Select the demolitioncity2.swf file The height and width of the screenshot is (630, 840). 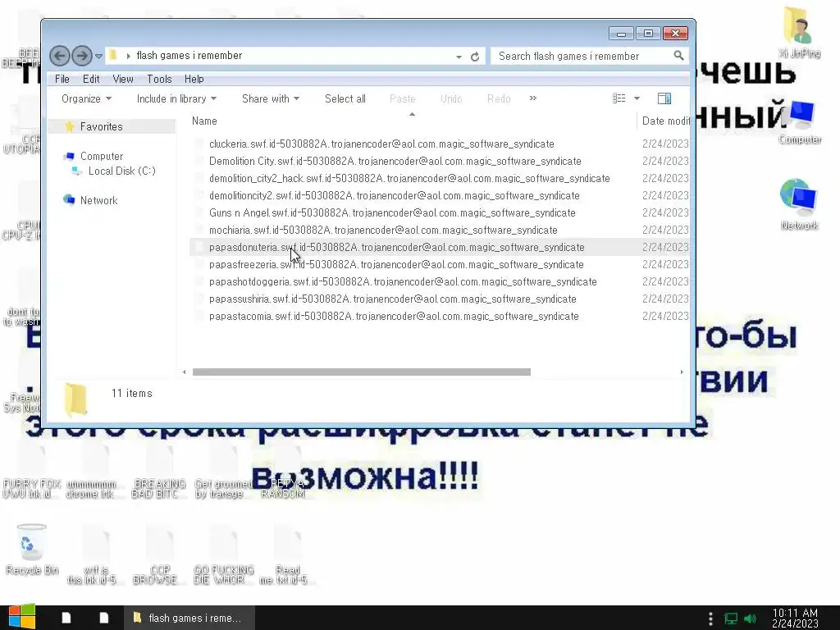(x=395, y=195)
